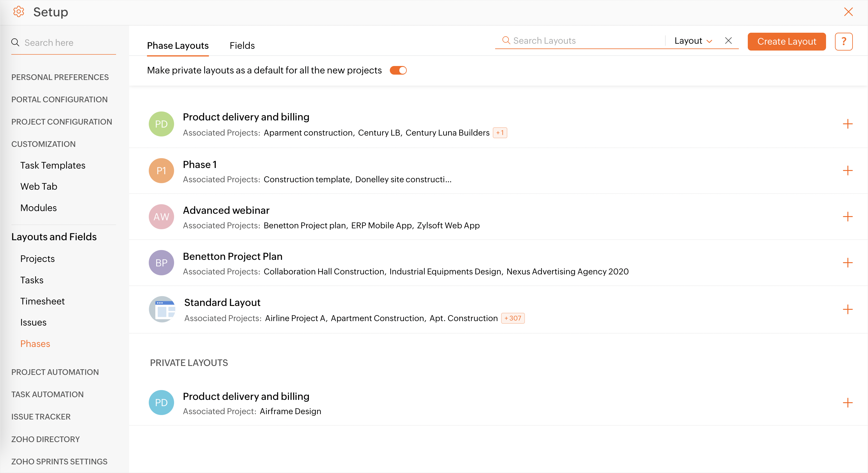Clear the layout search with X icon
The width and height of the screenshot is (868, 473).
click(728, 41)
